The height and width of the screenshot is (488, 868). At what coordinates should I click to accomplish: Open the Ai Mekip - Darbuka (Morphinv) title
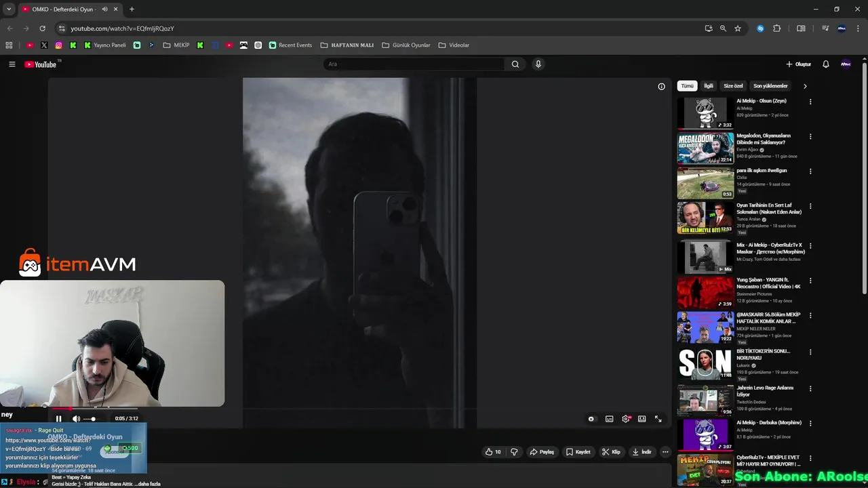pos(769,422)
